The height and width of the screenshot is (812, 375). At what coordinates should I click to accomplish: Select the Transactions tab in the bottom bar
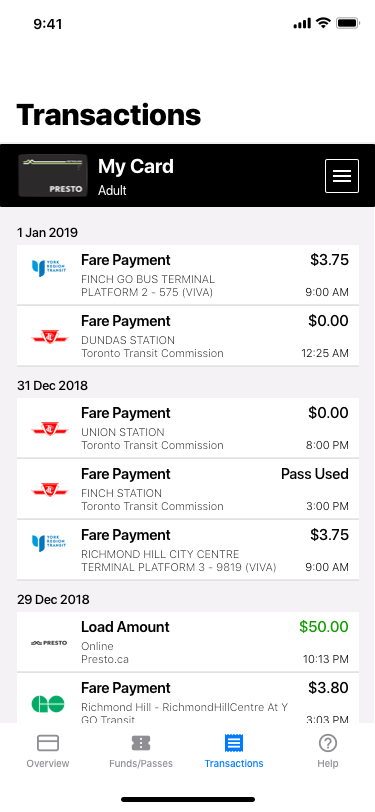234,752
